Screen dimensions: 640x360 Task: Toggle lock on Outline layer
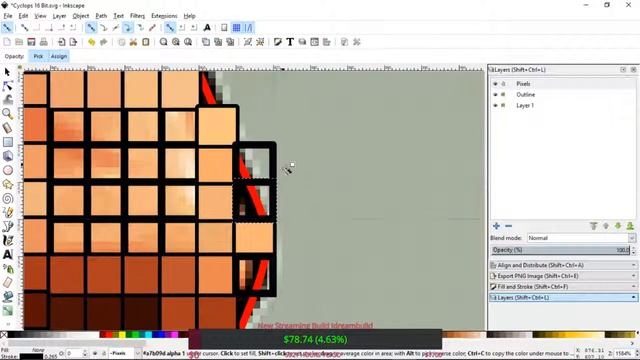tap(503, 94)
